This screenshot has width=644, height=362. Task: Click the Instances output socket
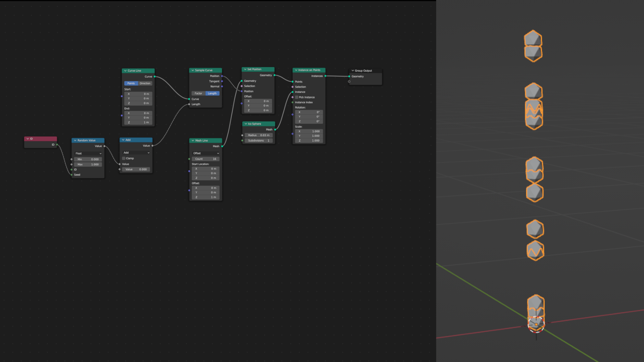pos(325,76)
